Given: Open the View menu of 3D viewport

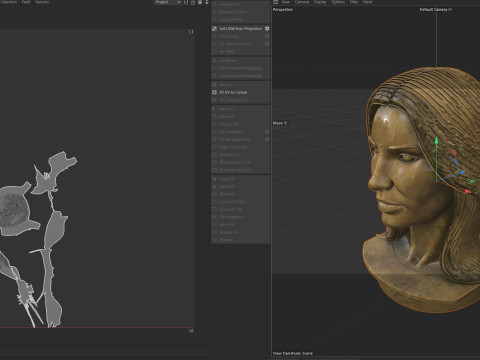Looking at the screenshot, I should [x=286, y=2].
